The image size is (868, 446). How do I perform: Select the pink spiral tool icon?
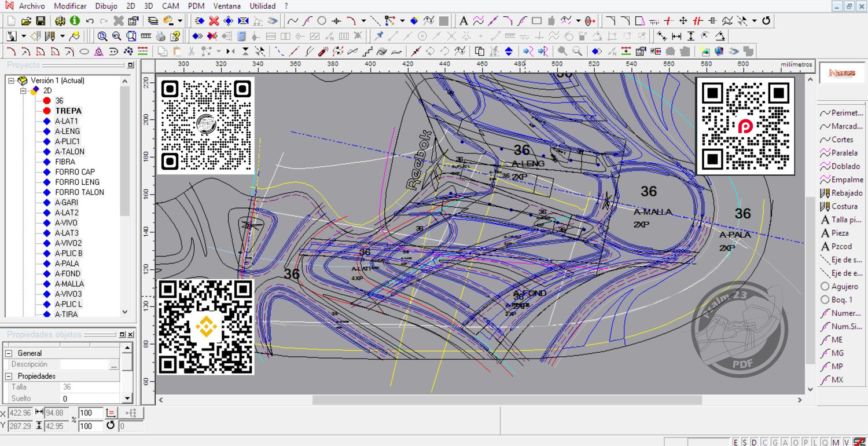99,51
